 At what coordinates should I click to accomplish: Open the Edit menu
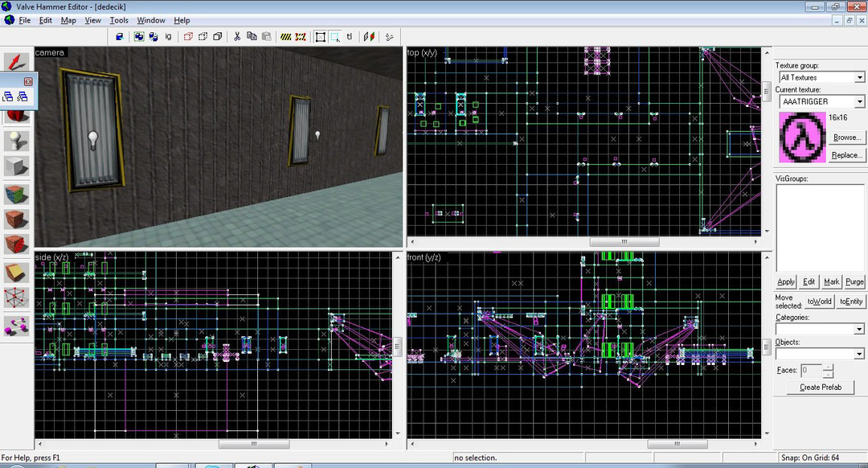tap(45, 20)
